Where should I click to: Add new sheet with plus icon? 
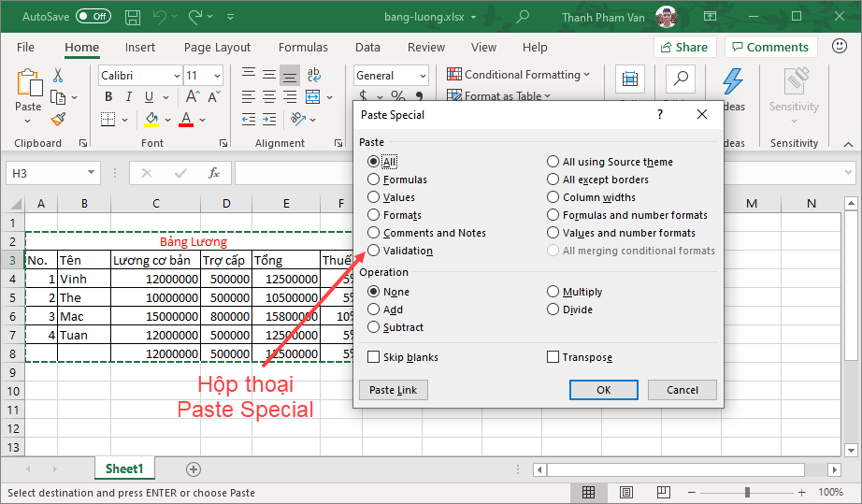point(193,469)
